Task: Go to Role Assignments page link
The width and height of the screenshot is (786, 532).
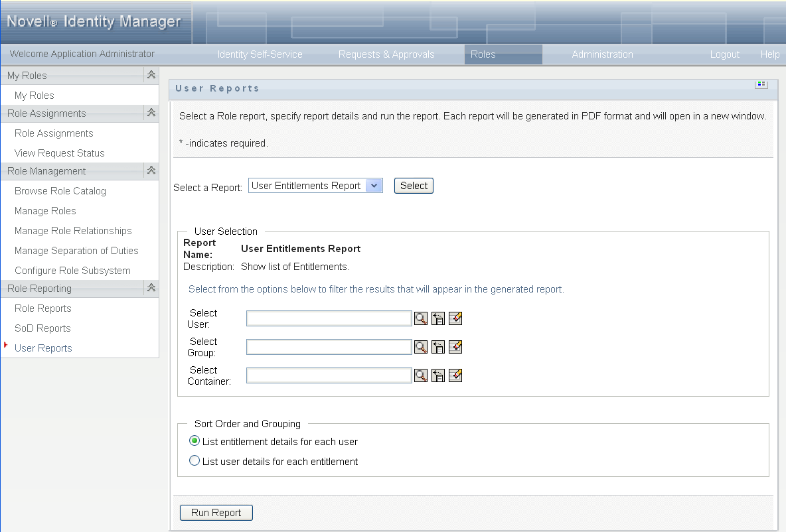Action: click(54, 133)
